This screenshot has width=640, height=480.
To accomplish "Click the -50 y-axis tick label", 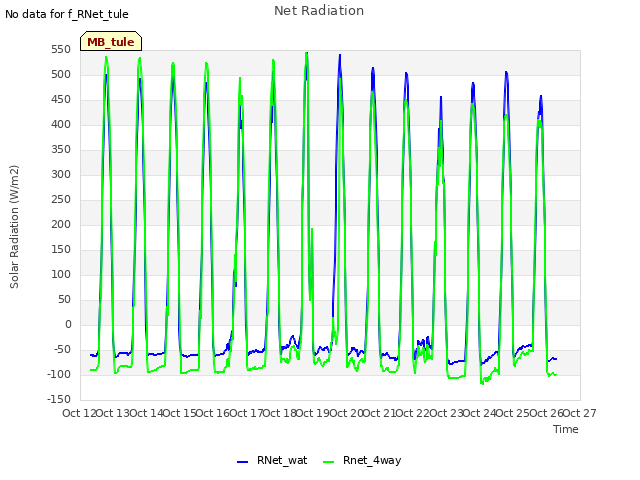I will pos(62,349).
